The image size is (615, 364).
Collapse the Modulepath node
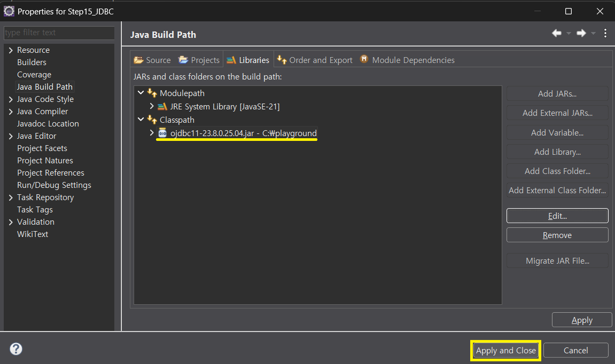pyautogui.click(x=141, y=93)
